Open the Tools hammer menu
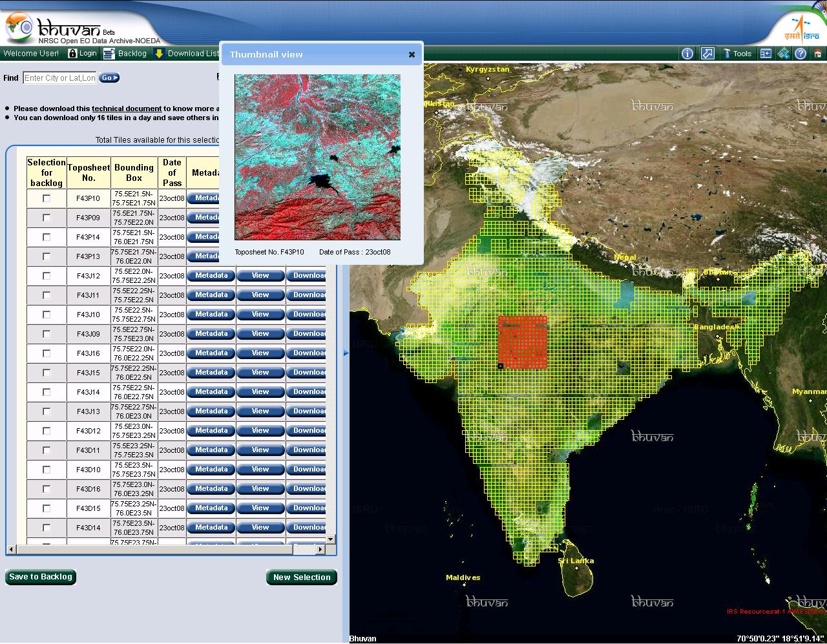 click(737, 54)
